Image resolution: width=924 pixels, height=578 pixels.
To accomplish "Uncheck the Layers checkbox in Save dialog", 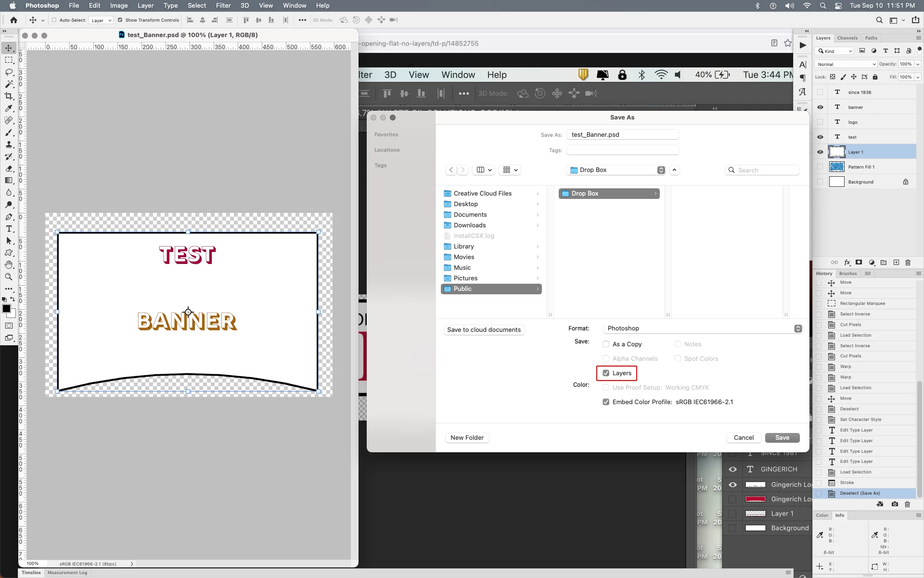I will [x=606, y=373].
